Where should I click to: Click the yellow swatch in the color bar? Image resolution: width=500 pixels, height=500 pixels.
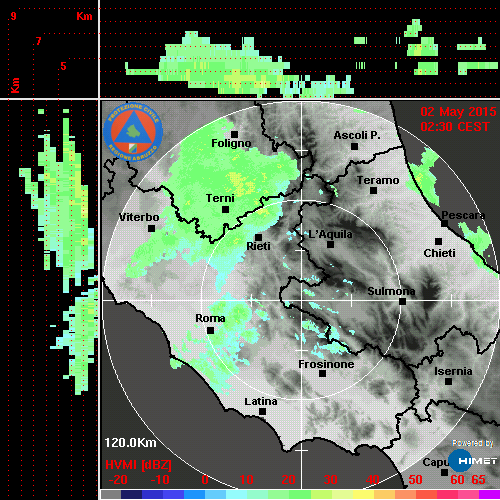point(363,494)
